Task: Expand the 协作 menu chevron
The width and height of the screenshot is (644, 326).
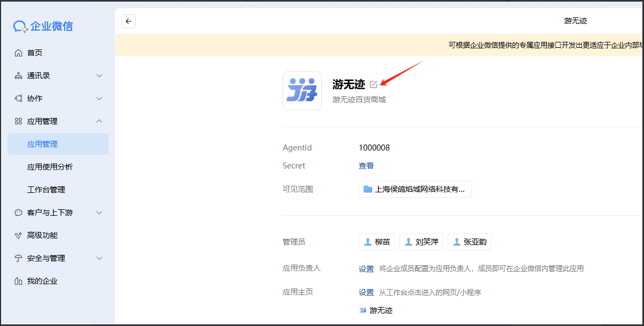Action: coord(99,98)
